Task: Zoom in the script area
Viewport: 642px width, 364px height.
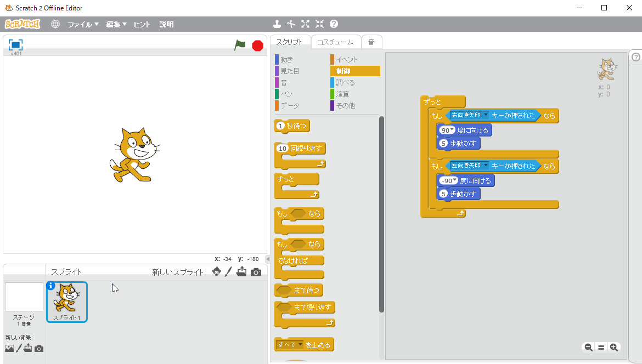Action: pos(614,347)
